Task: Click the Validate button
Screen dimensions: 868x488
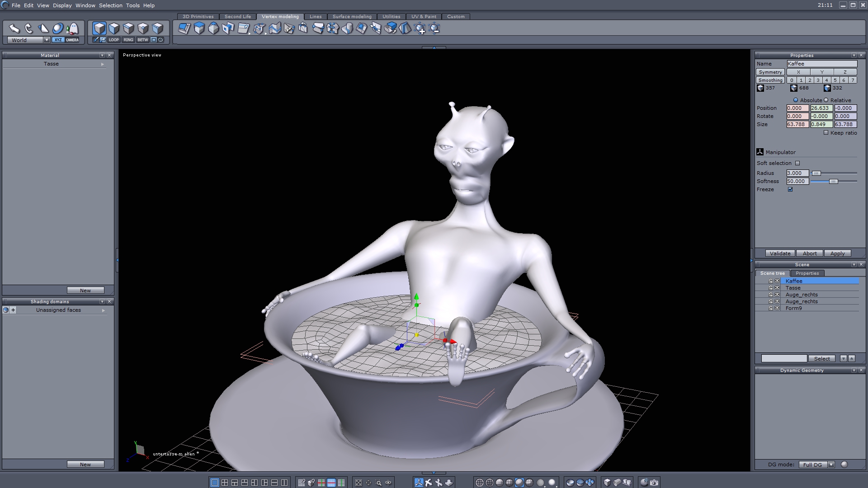Action: tap(780, 253)
